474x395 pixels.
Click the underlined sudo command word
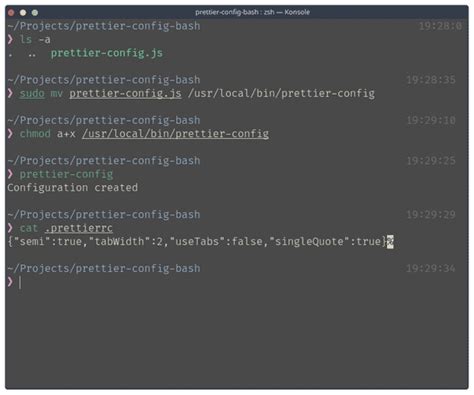click(32, 94)
